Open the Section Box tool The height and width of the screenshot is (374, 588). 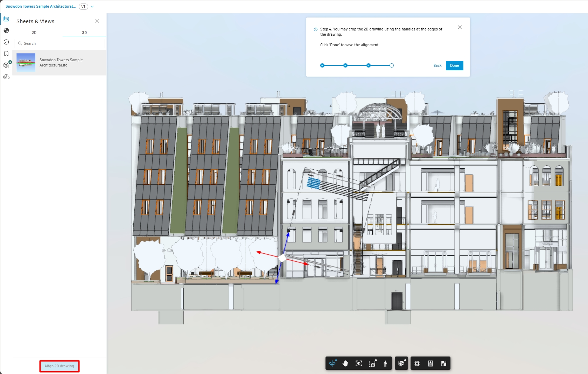point(401,363)
